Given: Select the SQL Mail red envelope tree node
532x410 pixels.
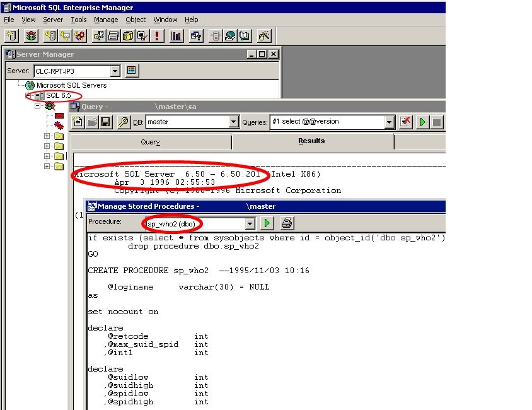Looking at the screenshot, I should pyautogui.click(x=59, y=115).
